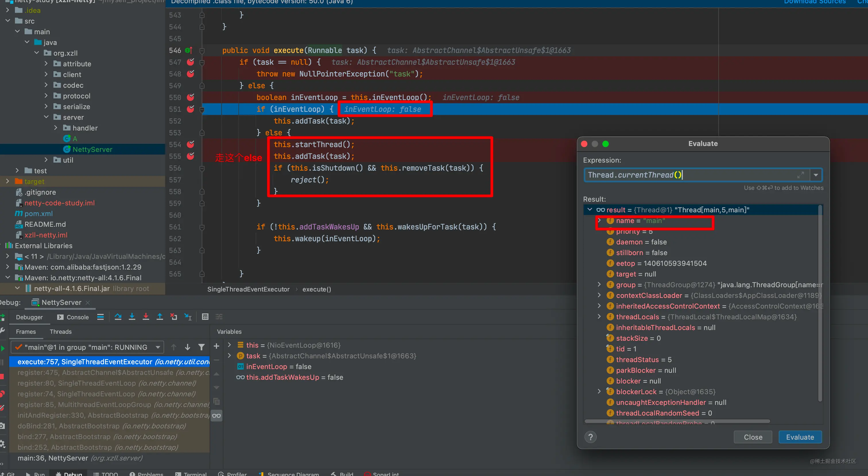
Task: Close the NettyServer debug tab
Action: (x=88, y=303)
